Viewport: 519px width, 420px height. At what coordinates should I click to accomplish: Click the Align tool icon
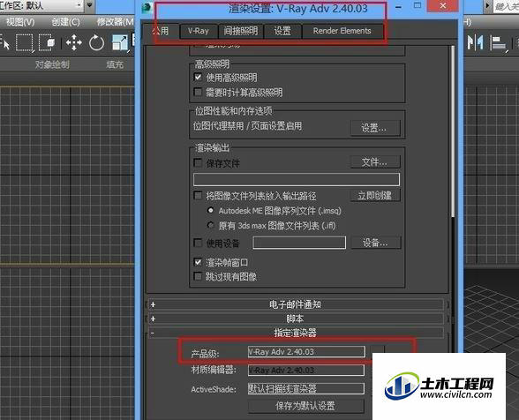(498, 43)
